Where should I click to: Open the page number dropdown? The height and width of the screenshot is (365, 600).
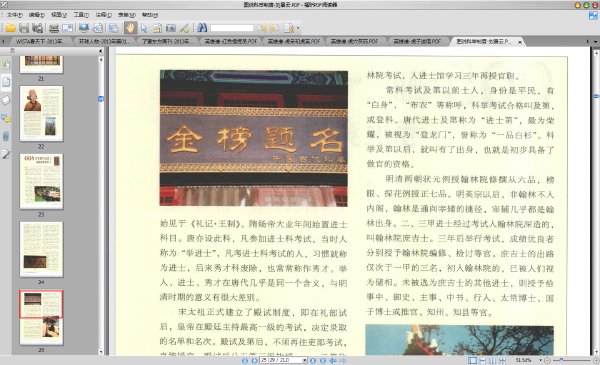(305, 360)
